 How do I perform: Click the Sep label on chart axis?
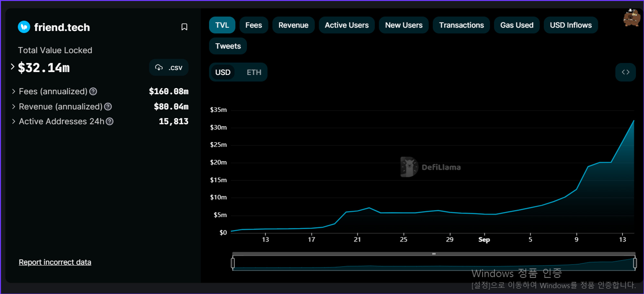click(484, 240)
